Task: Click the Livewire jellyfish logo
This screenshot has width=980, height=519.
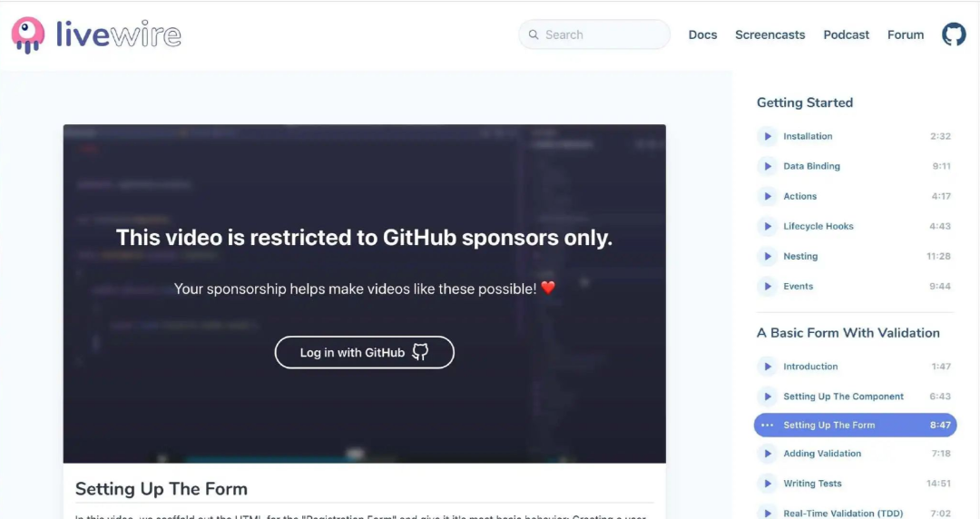Action: 28,35
